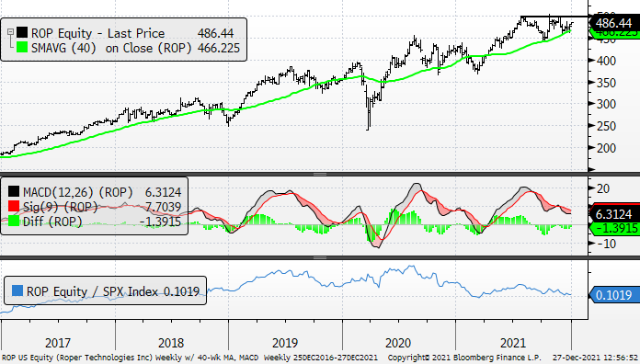The height and width of the screenshot is (364, 640).
Task: Click the 350 price axis label
Action: click(x=606, y=83)
